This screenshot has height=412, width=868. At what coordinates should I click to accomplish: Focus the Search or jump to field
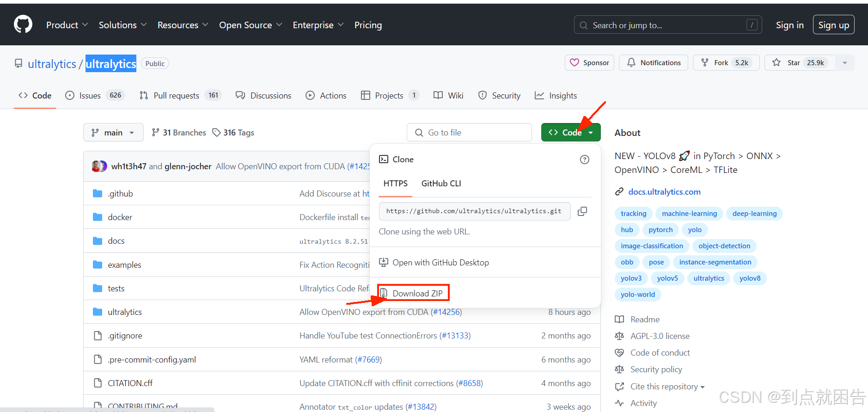(668, 25)
